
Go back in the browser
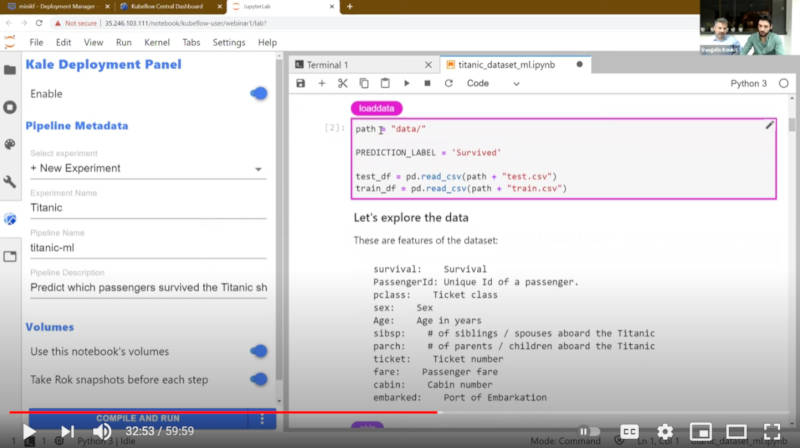click(9, 23)
